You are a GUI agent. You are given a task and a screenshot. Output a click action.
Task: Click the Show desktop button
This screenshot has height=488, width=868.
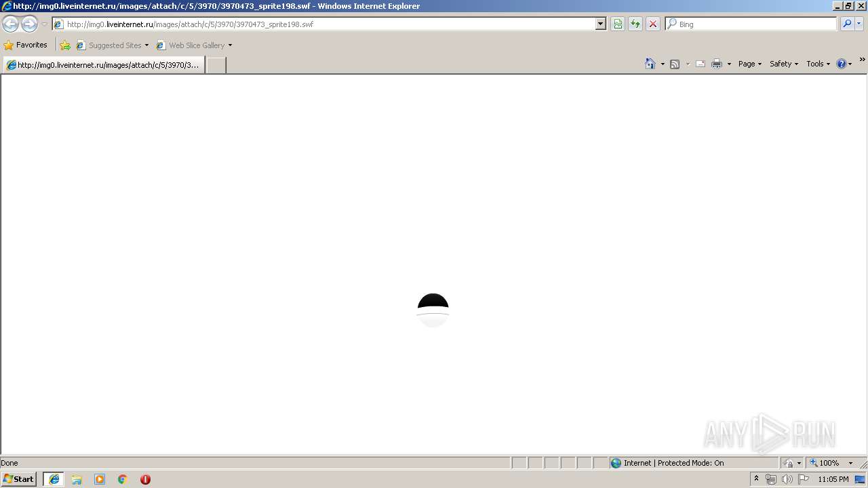(861, 479)
